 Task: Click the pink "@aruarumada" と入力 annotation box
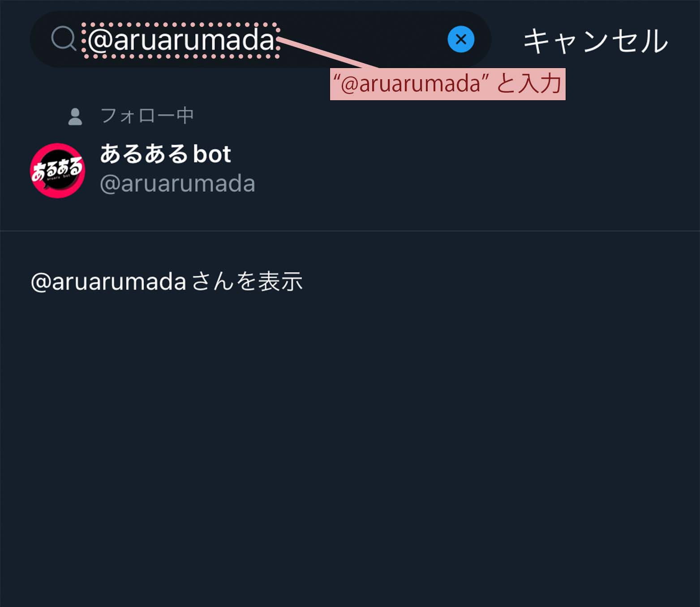pyautogui.click(x=447, y=84)
